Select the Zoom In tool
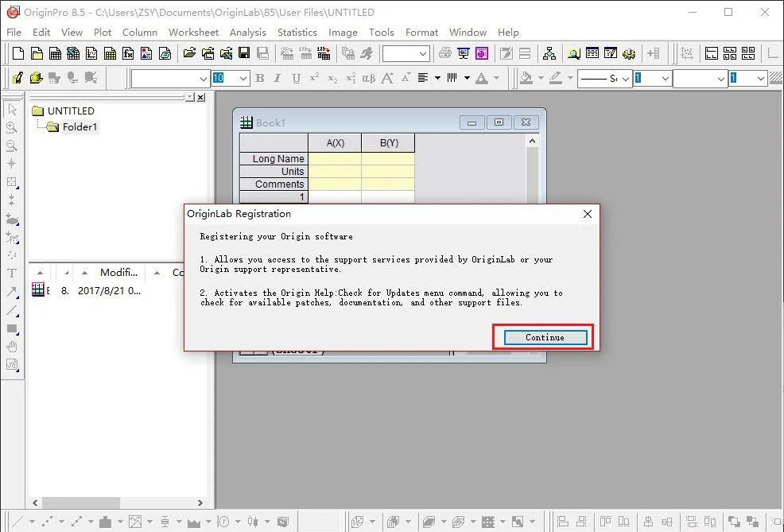The width and height of the screenshot is (784, 532). (x=12, y=127)
